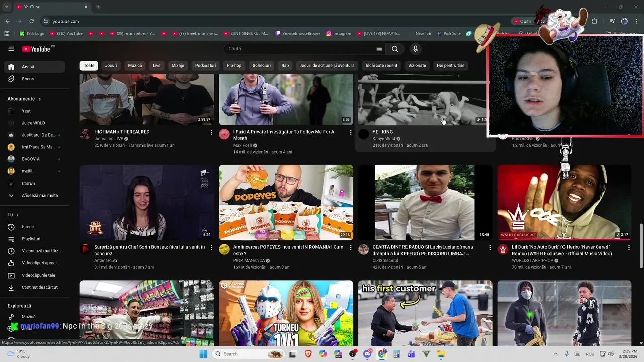Go to Acasă in the sidebar
Image resolution: width=644 pixels, height=362 pixels.
34,67
